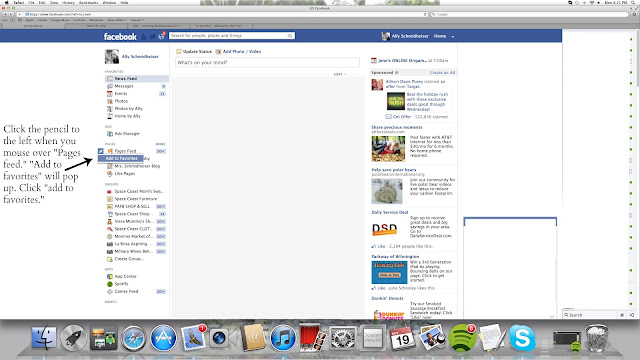Choose Add to Favorites from popup
This screenshot has height=360, width=640.
121,158
